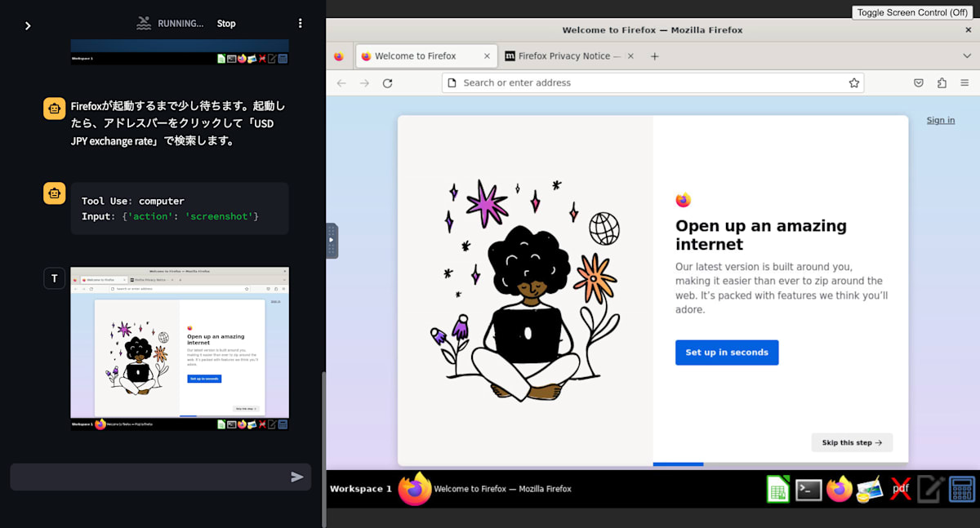
Task: Click Skip this step button
Action: [x=852, y=442]
